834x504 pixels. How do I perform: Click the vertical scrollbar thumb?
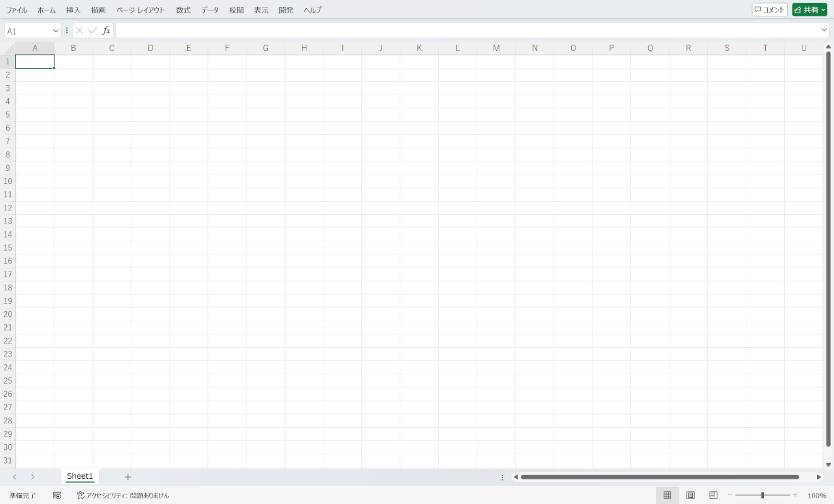[x=828, y=248]
